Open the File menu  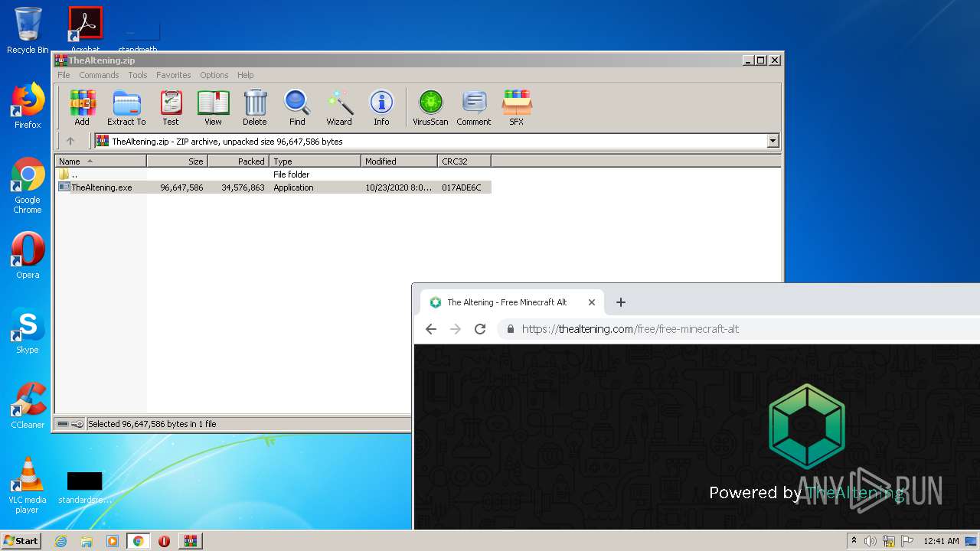[64, 75]
